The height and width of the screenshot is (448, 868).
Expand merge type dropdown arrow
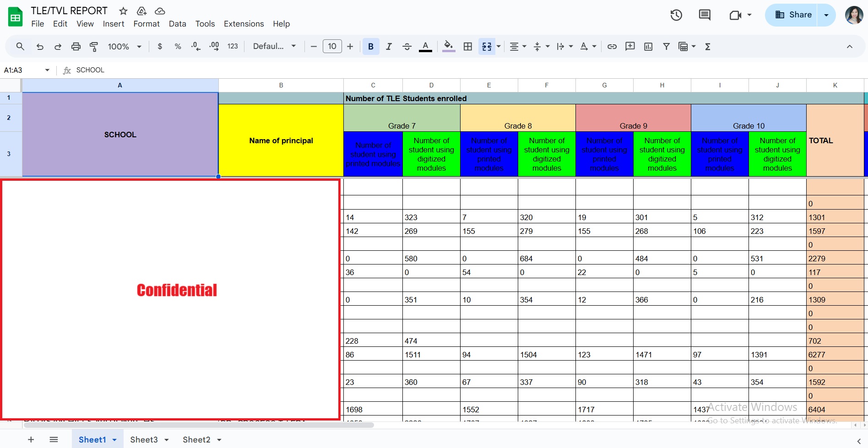point(499,46)
